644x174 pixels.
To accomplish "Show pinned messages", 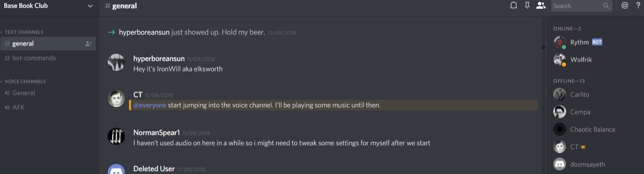I will 527,6.
